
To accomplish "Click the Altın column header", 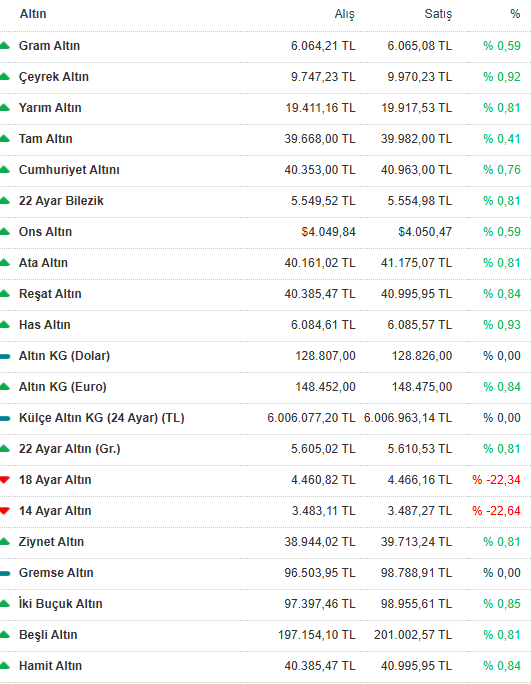I will pyautogui.click(x=33, y=14).
